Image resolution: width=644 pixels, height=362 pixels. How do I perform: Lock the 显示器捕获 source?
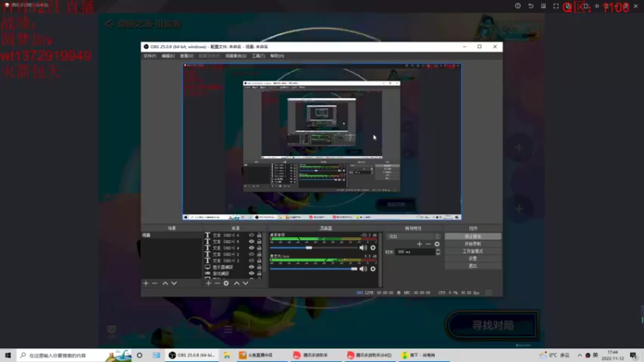click(x=259, y=267)
